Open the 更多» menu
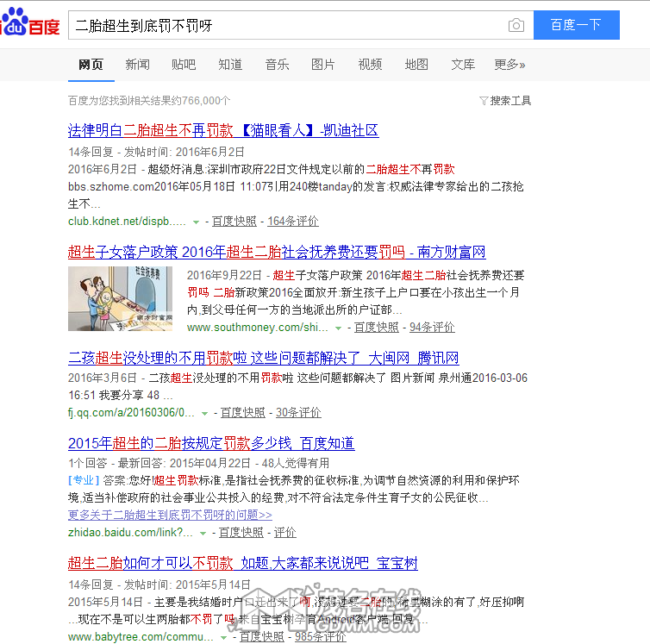Viewport: 650px width, 644px height. pos(509,65)
